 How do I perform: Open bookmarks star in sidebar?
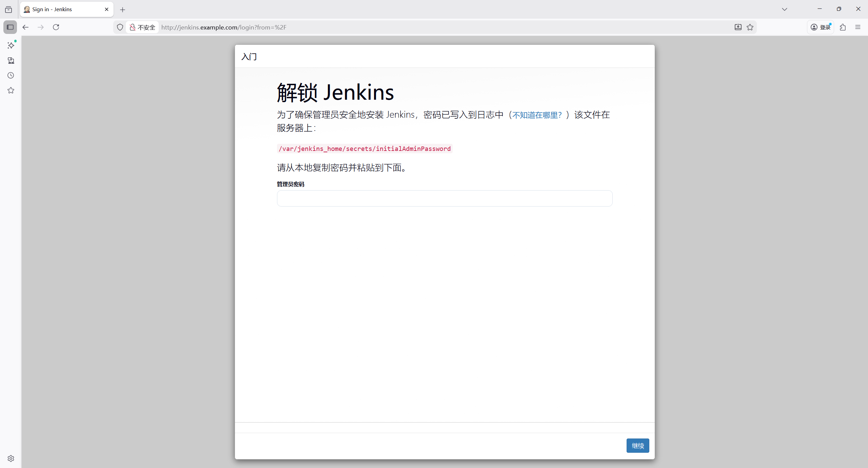tap(11, 90)
